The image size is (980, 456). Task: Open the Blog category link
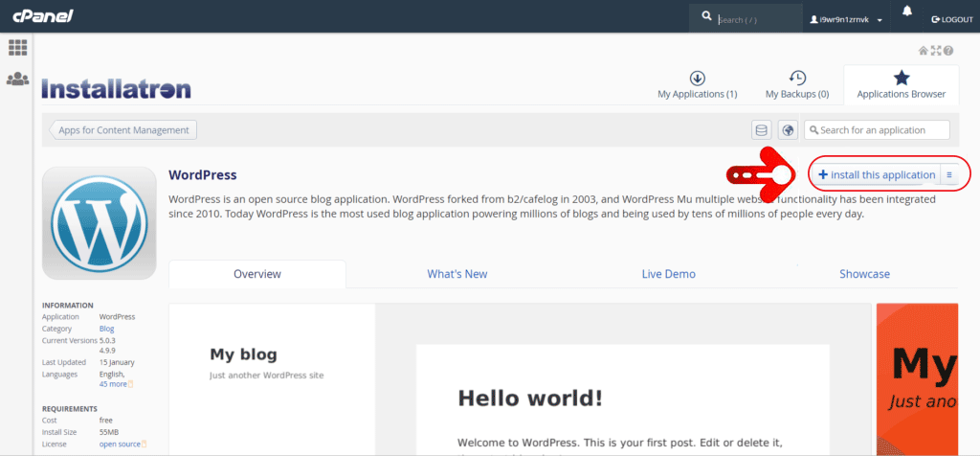tap(107, 329)
